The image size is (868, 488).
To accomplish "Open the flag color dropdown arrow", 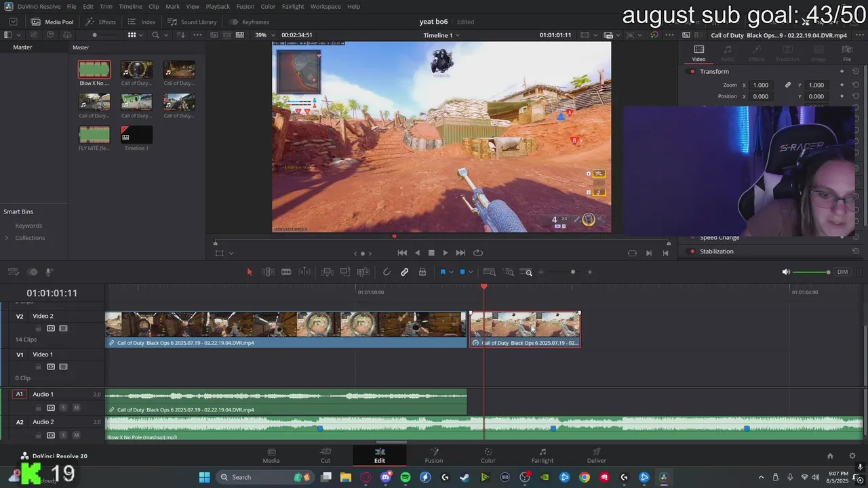I will coord(451,272).
